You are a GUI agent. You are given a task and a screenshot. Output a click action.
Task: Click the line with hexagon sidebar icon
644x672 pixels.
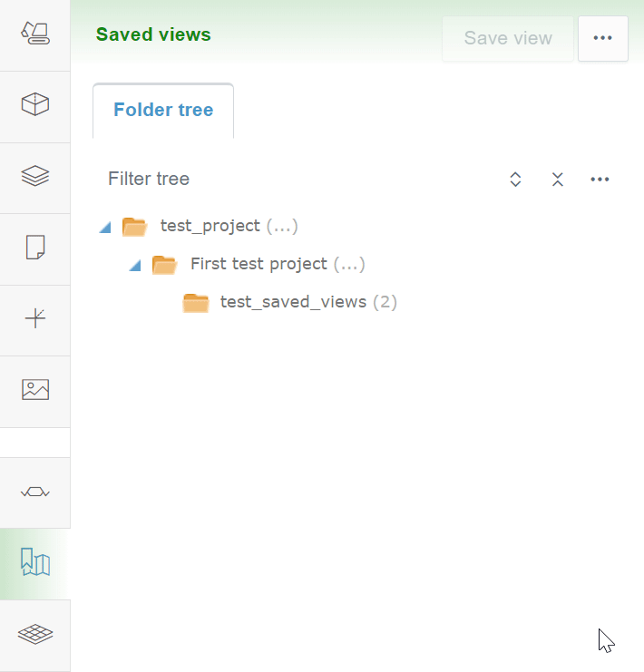(34, 492)
